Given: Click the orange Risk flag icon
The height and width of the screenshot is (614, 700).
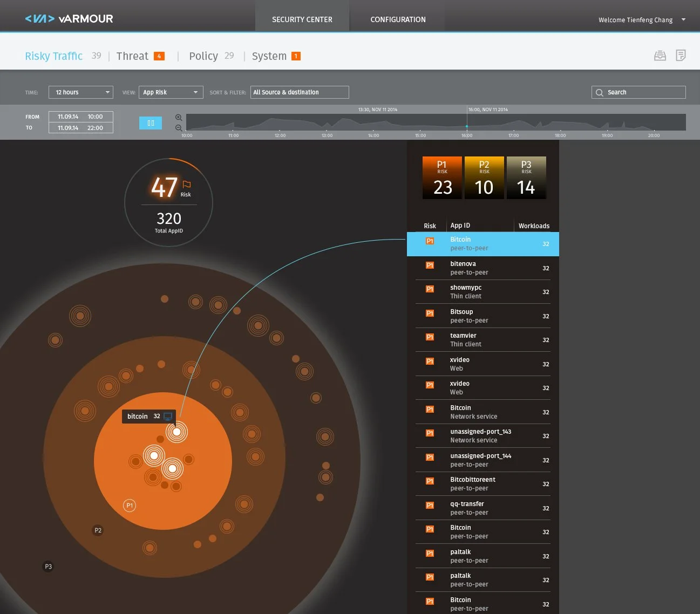Looking at the screenshot, I should tap(187, 185).
